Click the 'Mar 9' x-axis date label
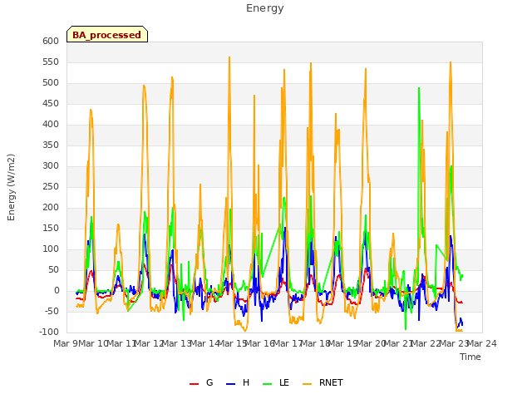 point(66,343)
